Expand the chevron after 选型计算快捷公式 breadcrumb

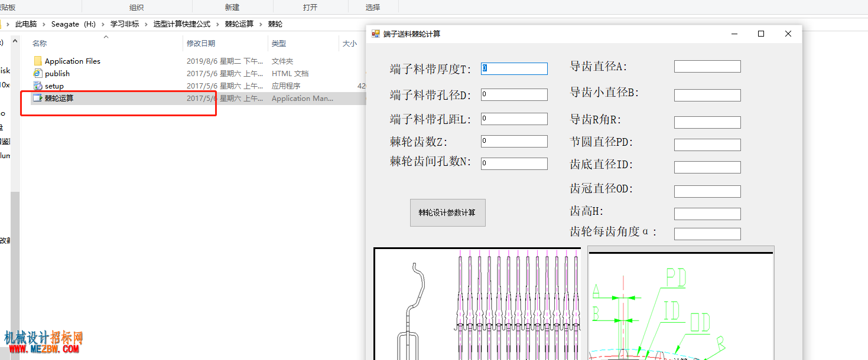[218, 24]
